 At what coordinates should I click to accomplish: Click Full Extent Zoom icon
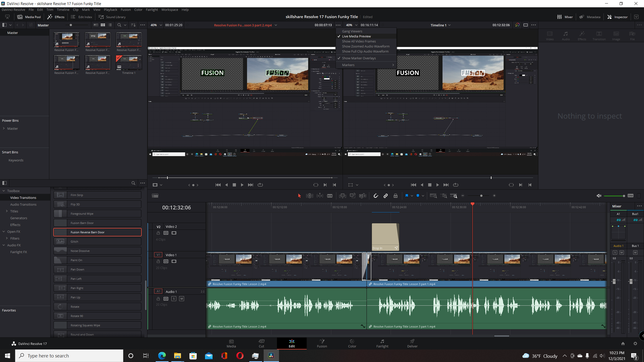(x=433, y=196)
